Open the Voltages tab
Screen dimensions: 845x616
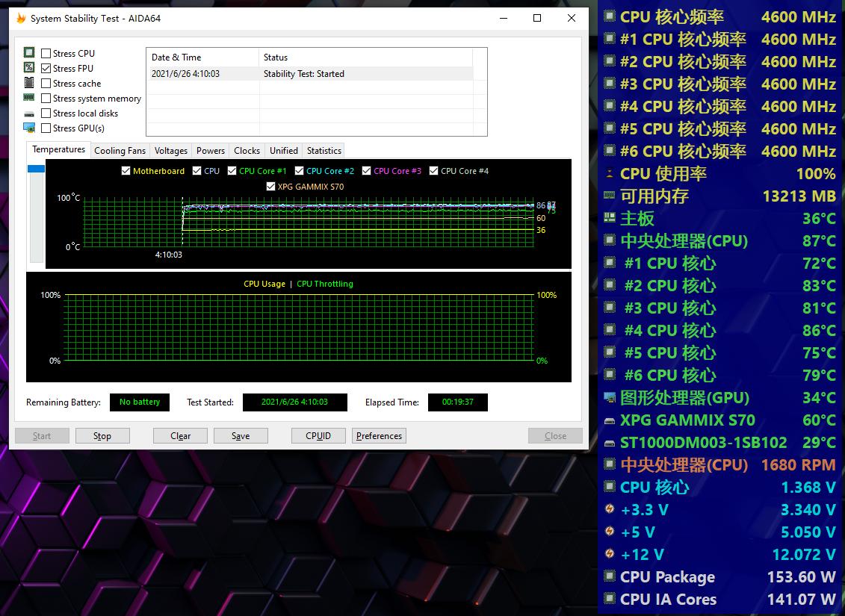pyautogui.click(x=171, y=151)
